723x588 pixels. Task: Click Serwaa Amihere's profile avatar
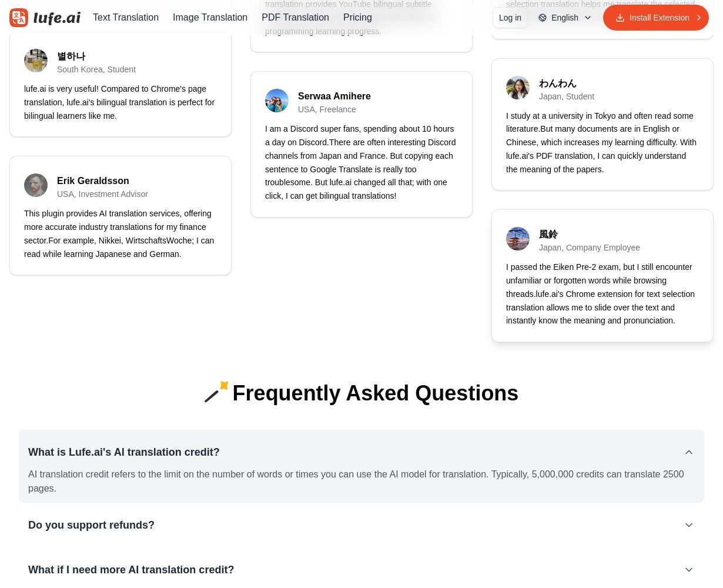click(x=277, y=101)
